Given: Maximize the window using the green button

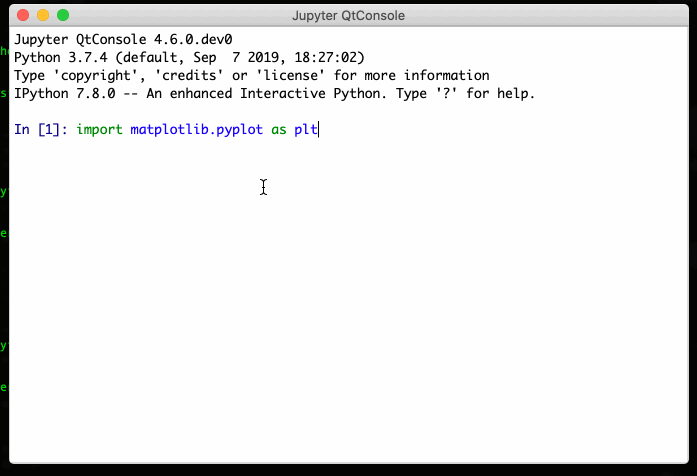Looking at the screenshot, I should 63,16.
